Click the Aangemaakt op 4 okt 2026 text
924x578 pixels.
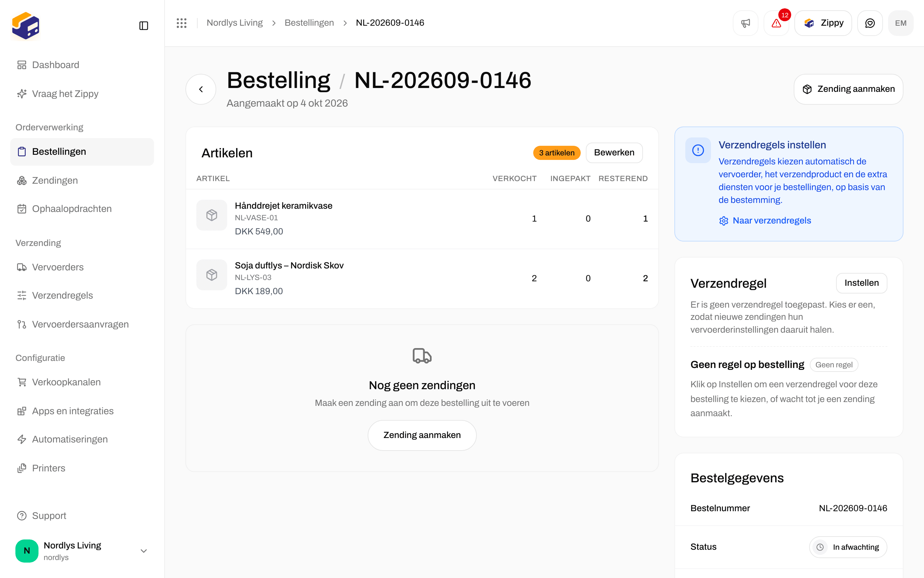(x=287, y=103)
